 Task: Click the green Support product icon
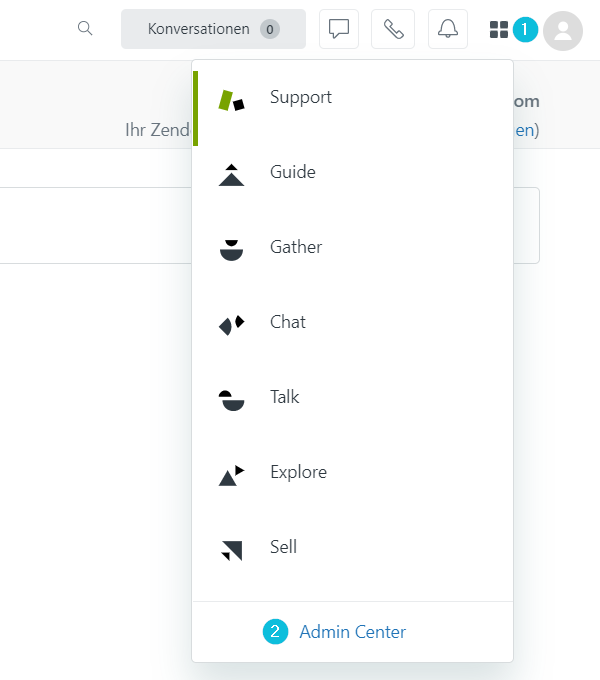pyautogui.click(x=232, y=101)
